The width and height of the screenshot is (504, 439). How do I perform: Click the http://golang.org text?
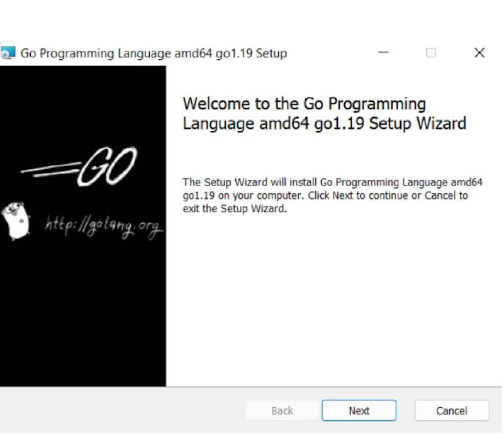click(x=103, y=226)
